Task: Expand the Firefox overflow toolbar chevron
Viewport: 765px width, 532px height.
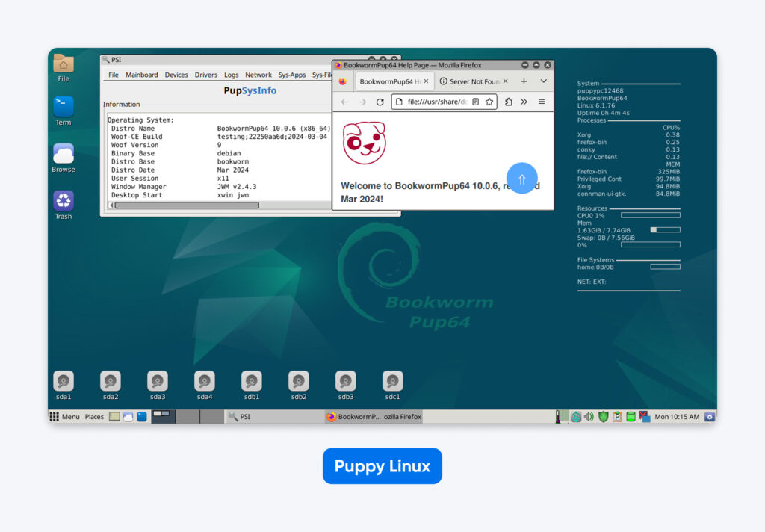Action: coord(524,102)
